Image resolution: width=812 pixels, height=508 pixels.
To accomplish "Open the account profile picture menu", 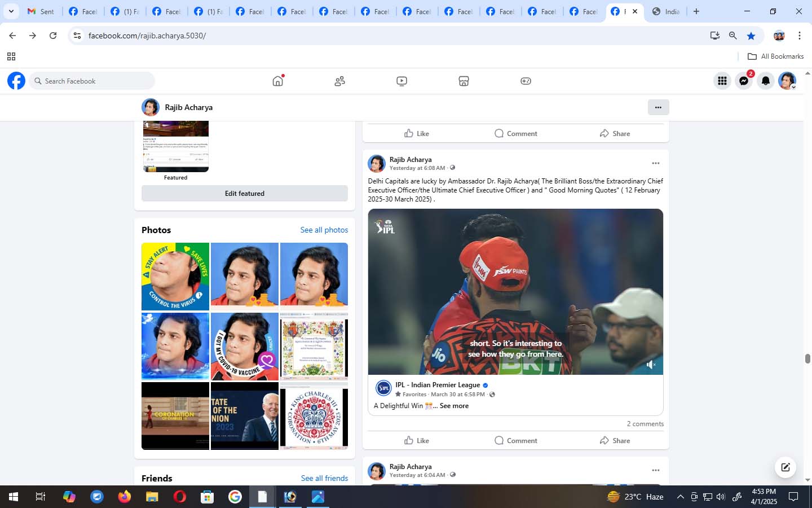I will 787,81.
